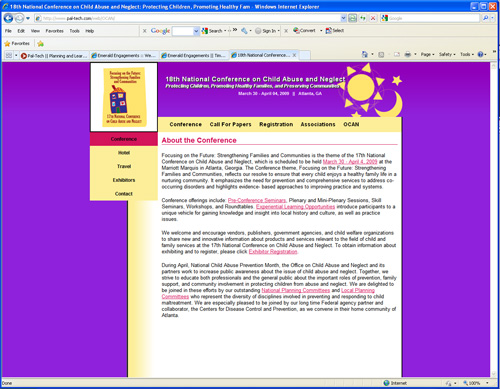Open the Quick Tabs grid icon
The height and width of the screenshot is (389, 500).
(x=9, y=55)
